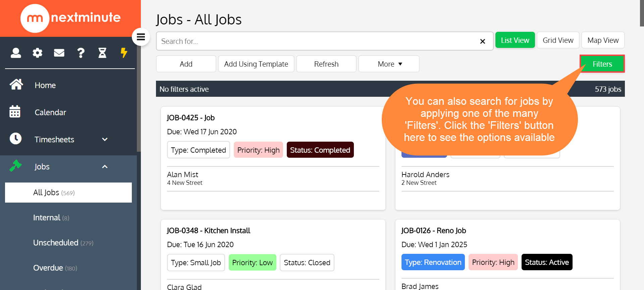Click Due: Tue 16 Jun 2020 text

200,244
